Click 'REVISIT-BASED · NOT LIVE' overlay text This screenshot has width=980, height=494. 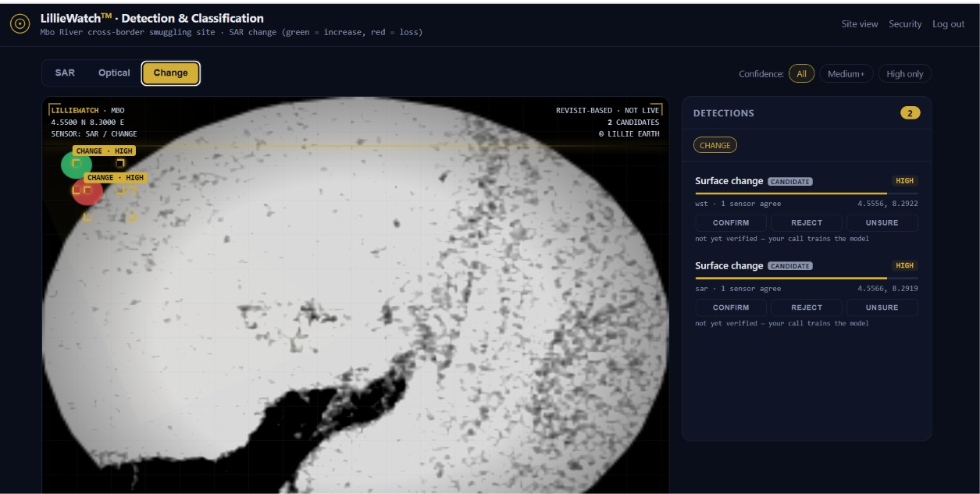[608, 111]
